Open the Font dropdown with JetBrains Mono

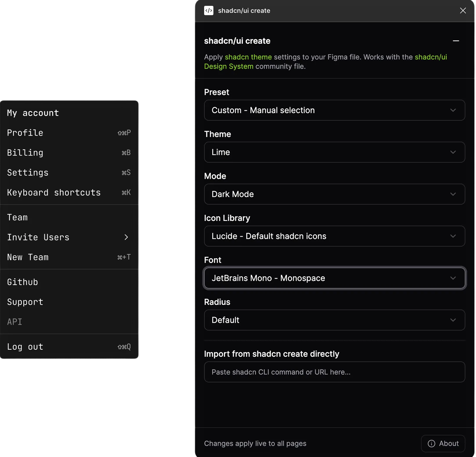[334, 278]
